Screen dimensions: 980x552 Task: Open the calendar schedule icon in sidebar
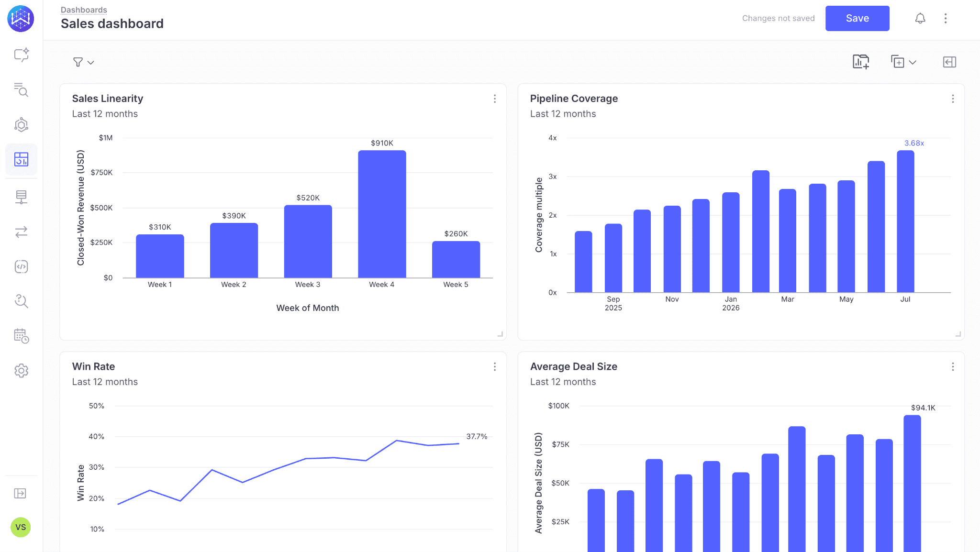point(22,336)
